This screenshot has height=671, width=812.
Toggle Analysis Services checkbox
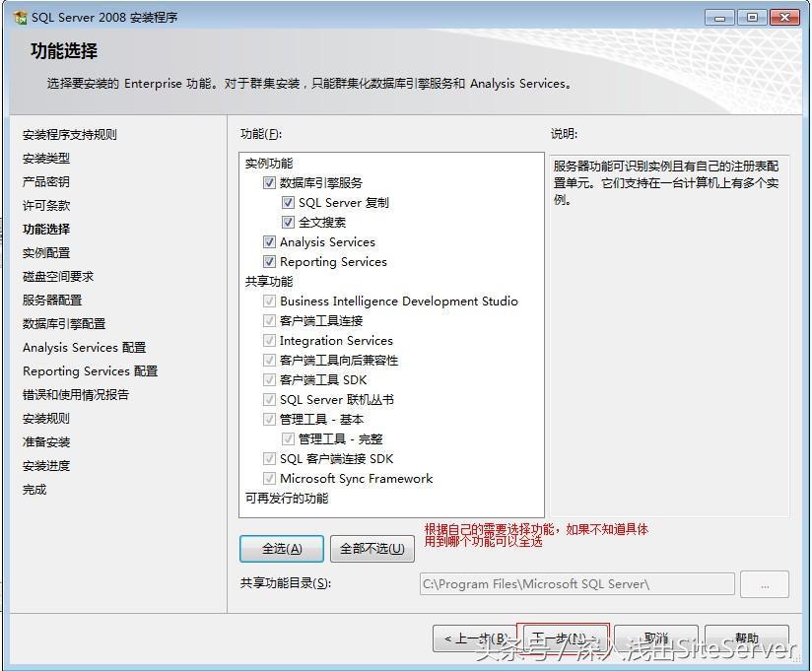tap(269, 241)
